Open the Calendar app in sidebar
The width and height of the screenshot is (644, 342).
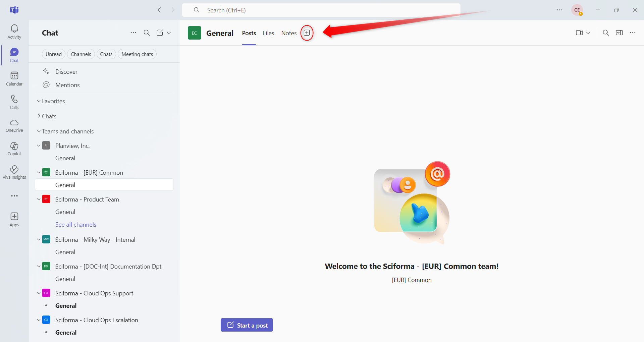point(14,79)
